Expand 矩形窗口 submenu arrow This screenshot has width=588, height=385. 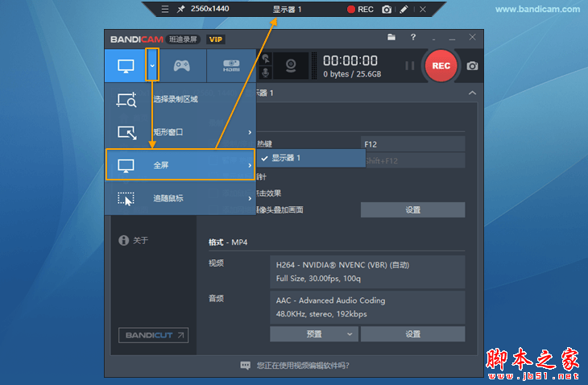(x=250, y=132)
